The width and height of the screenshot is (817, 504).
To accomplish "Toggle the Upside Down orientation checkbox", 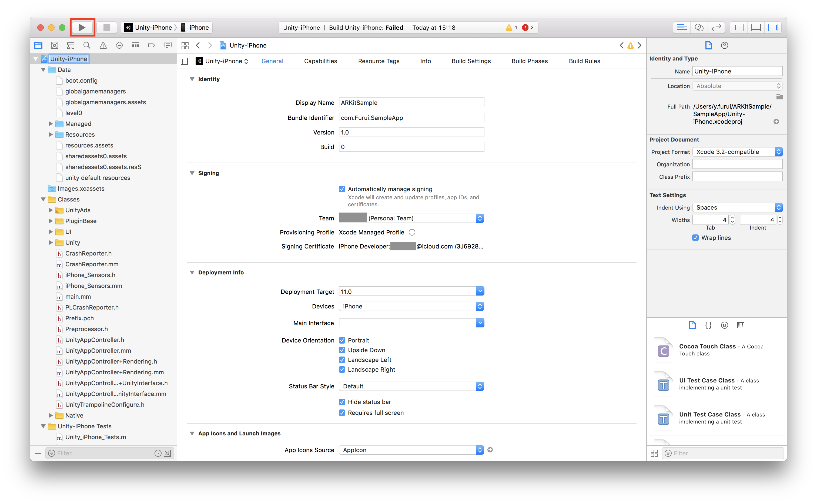I will 342,350.
